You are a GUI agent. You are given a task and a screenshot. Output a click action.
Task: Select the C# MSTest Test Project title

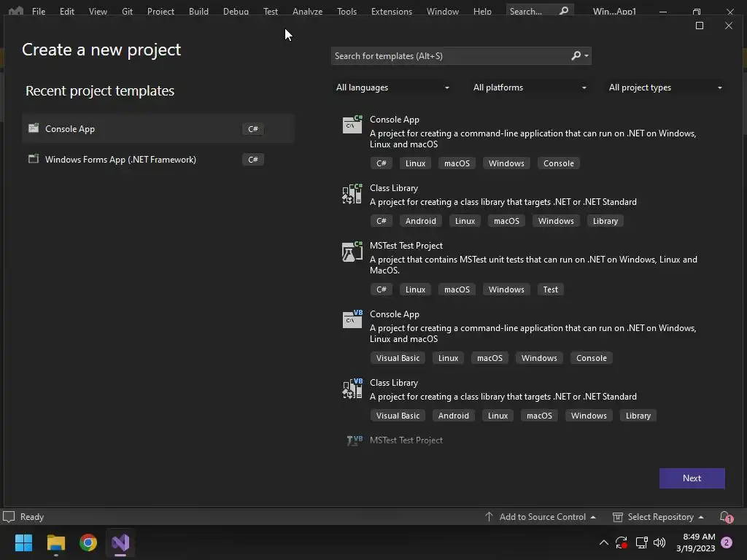click(406, 246)
